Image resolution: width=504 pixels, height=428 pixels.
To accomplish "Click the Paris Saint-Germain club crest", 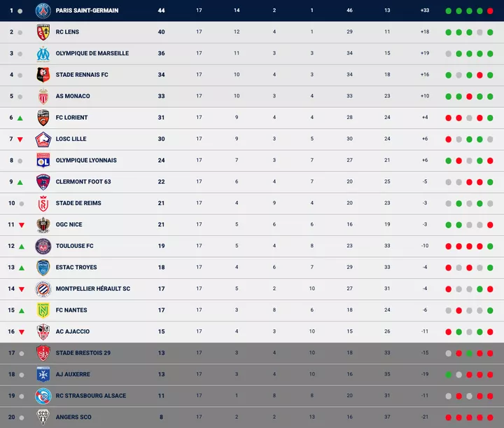I will coord(43,11).
